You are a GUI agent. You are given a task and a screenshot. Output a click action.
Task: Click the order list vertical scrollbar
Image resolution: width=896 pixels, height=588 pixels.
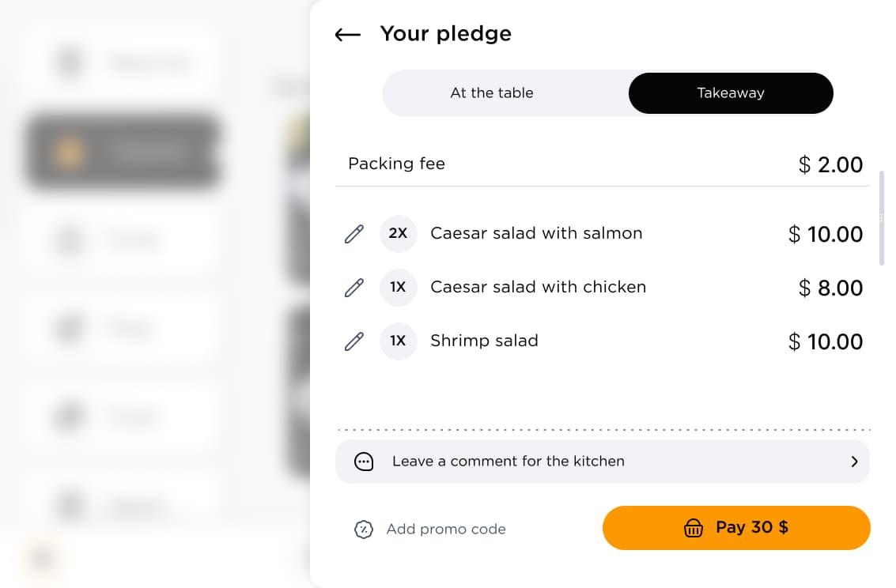881,218
